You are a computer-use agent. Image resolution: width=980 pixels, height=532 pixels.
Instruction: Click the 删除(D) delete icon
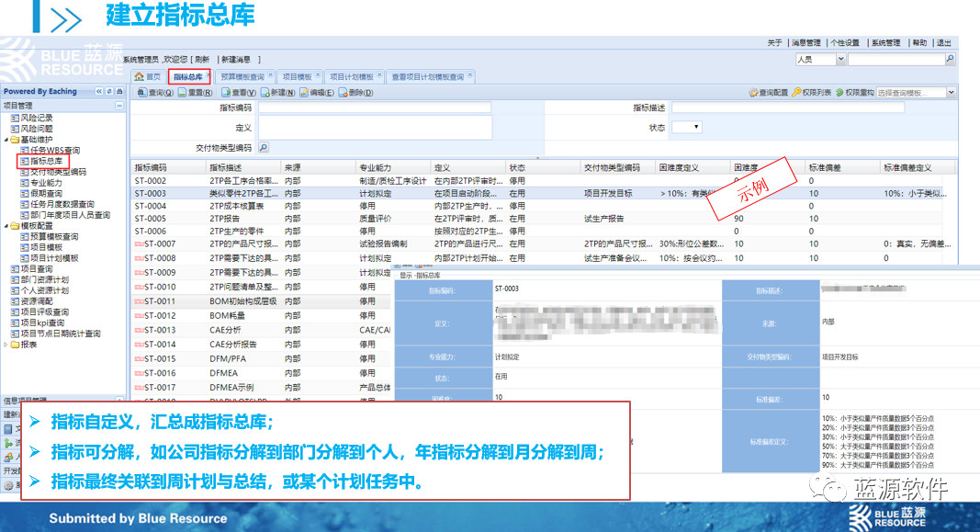pyautogui.click(x=344, y=93)
